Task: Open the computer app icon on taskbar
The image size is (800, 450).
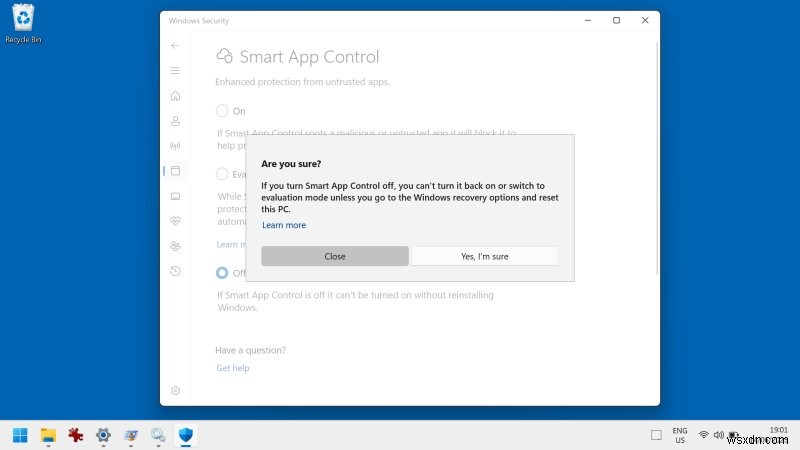Action: coord(131,435)
